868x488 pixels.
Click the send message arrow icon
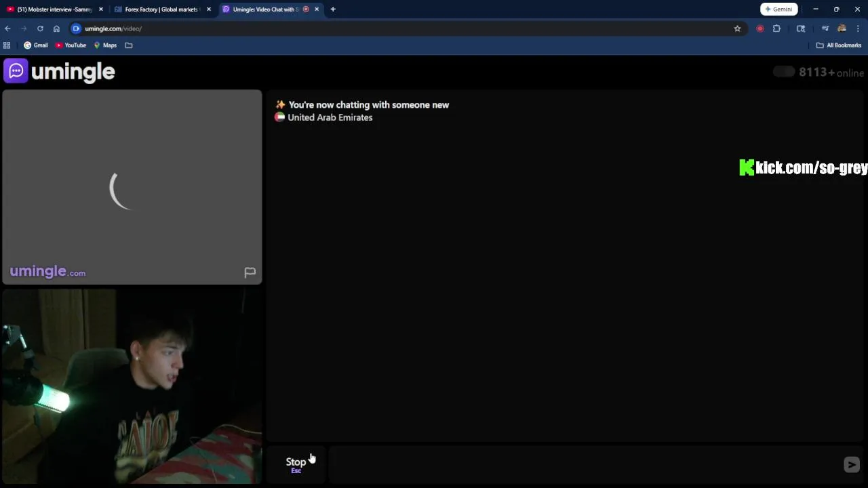pos(851,464)
